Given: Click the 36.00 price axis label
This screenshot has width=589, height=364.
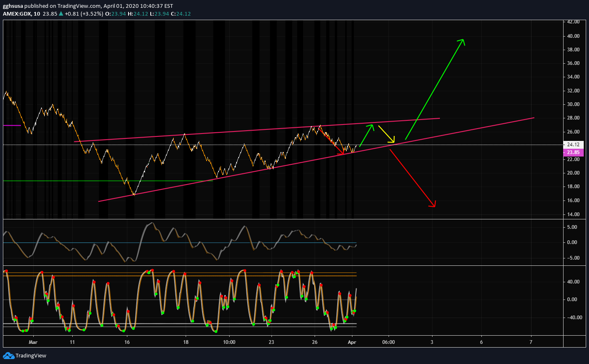Looking at the screenshot, I should (x=573, y=63).
